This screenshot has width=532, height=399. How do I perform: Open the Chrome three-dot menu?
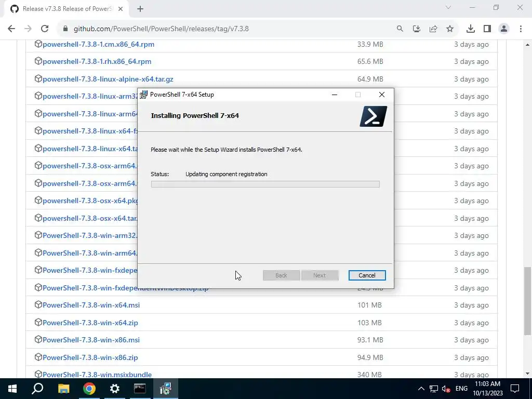point(521,29)
